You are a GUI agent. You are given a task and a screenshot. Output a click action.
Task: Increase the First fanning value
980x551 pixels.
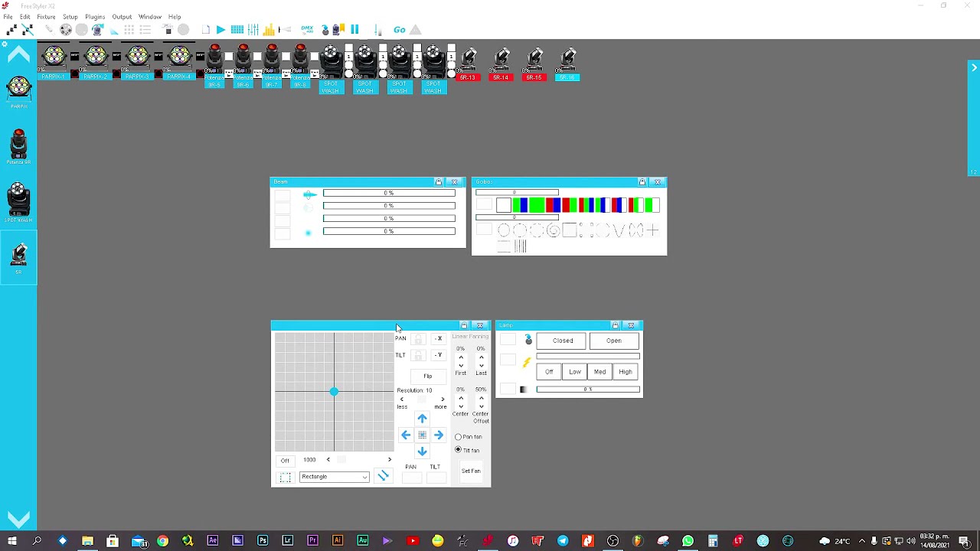pos(461,357)
